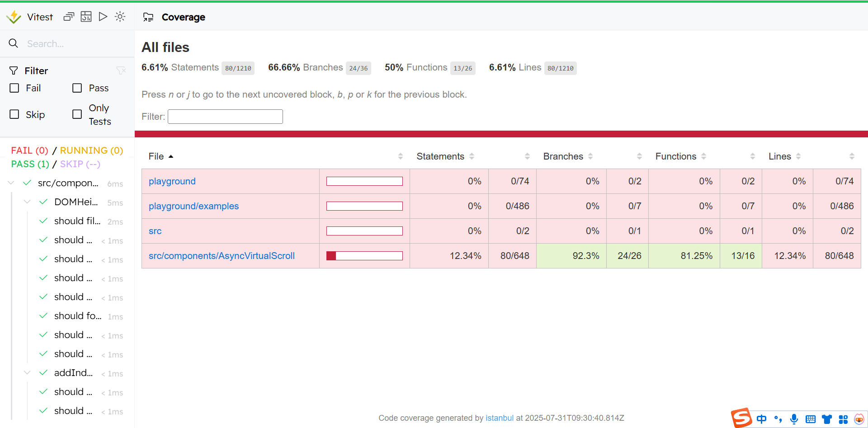
Task: Toggle light/dark theme sun icon
Action: (120, 17)
